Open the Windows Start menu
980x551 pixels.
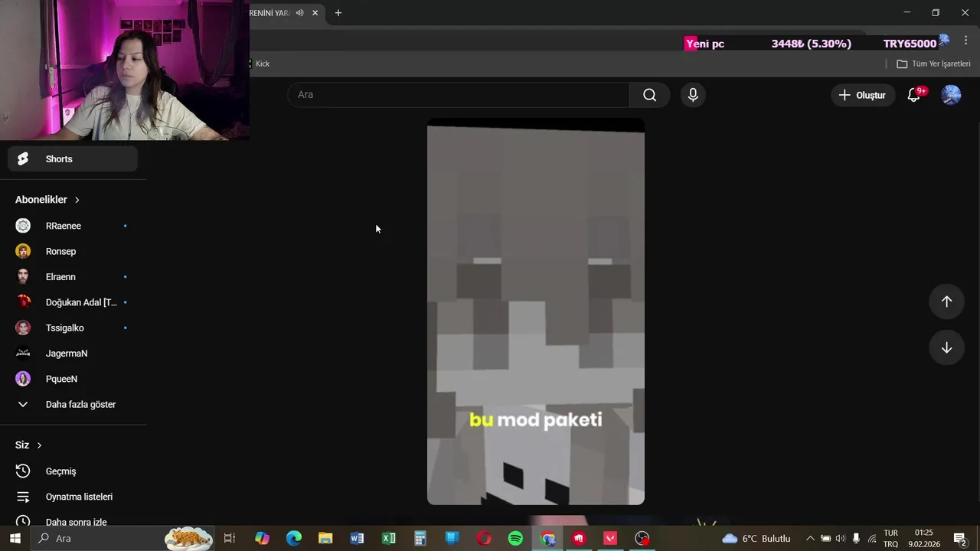coord(15,539)
